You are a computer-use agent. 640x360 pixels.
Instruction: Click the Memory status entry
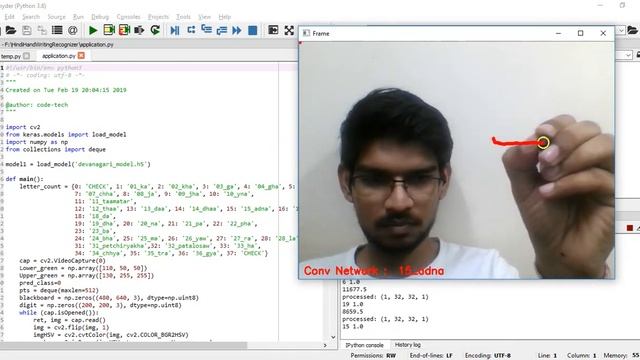[x=621, y=356]
